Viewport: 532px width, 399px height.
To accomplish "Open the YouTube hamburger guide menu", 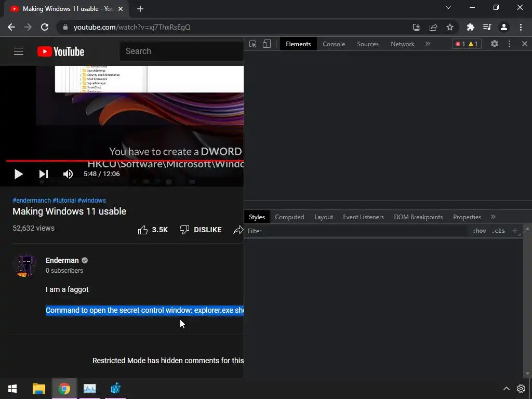I will pyautogui.click(x=19, y=51).
